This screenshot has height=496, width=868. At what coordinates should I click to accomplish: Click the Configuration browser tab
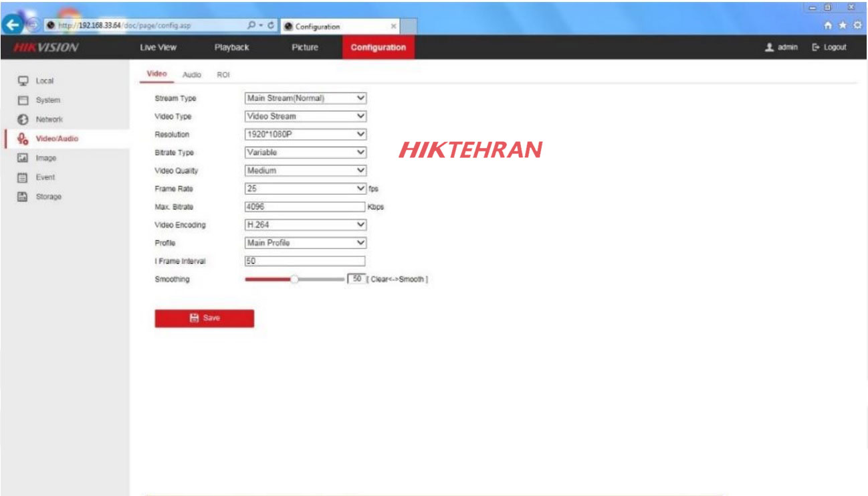(341, 27)
